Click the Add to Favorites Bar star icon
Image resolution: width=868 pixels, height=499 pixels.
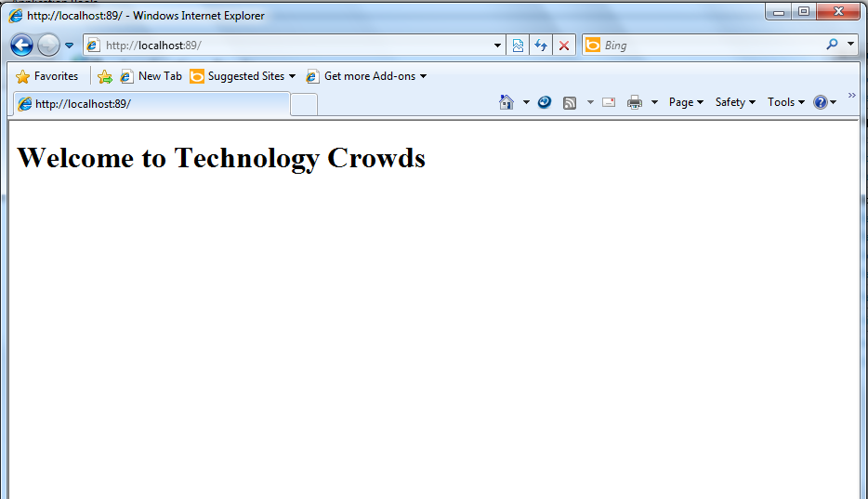[x=105, y=77]
